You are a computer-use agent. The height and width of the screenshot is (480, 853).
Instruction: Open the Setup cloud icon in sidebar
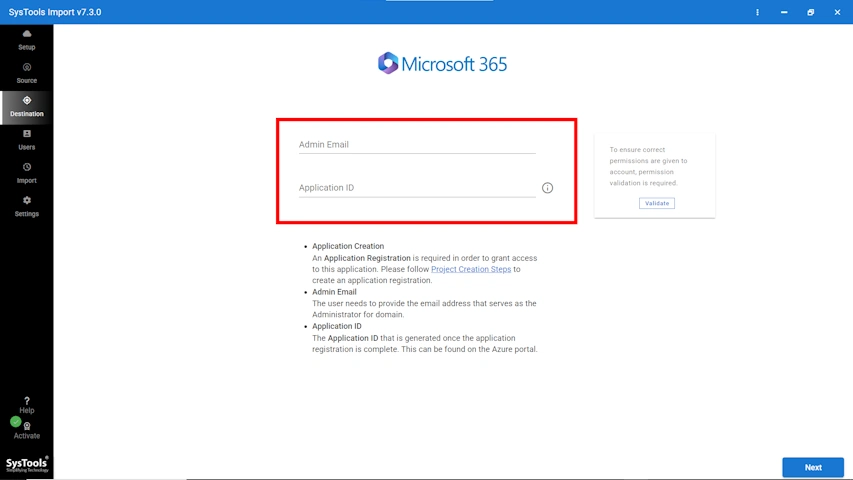coord(27,34)
